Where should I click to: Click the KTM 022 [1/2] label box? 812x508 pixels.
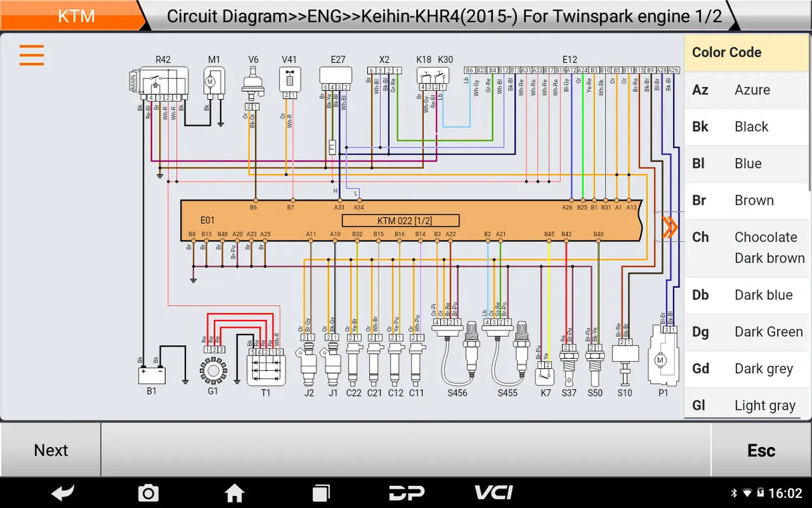pos(401,221)
